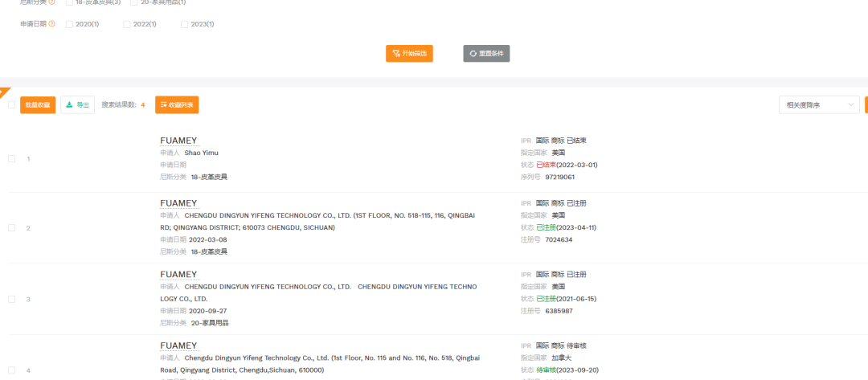Click 18-皮革皮具 Nice class in Shao Yimu row
868x380 pixels.
click(209, 177)
